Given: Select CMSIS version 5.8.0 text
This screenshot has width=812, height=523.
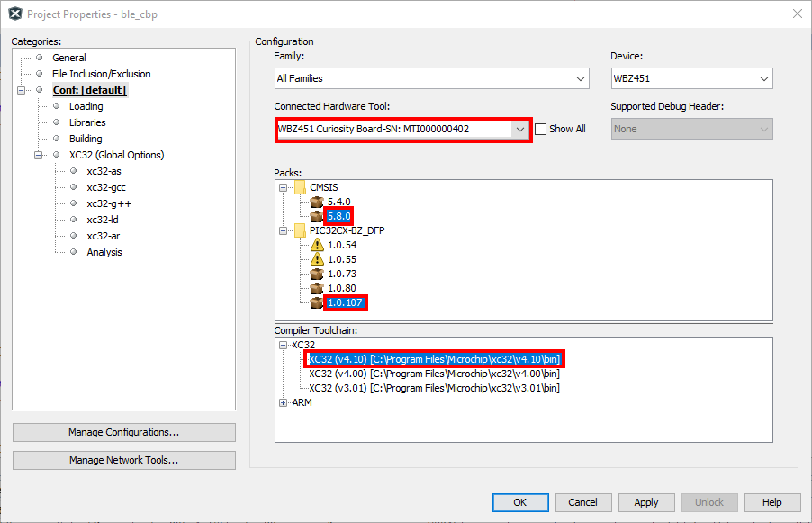Looking at the screenshot, I should (338, 216).
